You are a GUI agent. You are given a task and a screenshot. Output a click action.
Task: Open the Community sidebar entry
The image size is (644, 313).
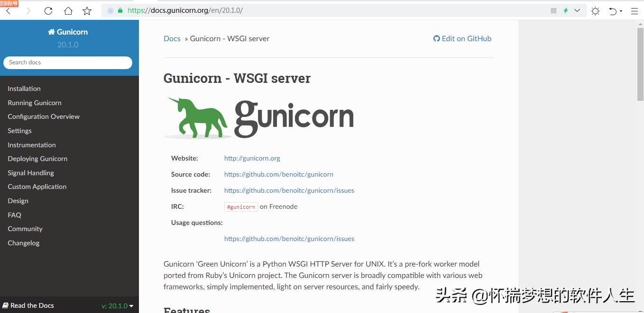point(25,229)
